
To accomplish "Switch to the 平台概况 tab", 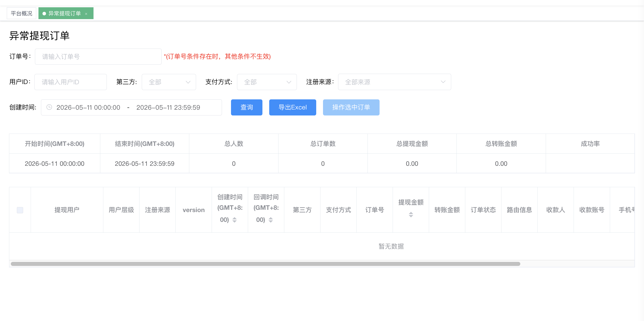I will point(22,13).
